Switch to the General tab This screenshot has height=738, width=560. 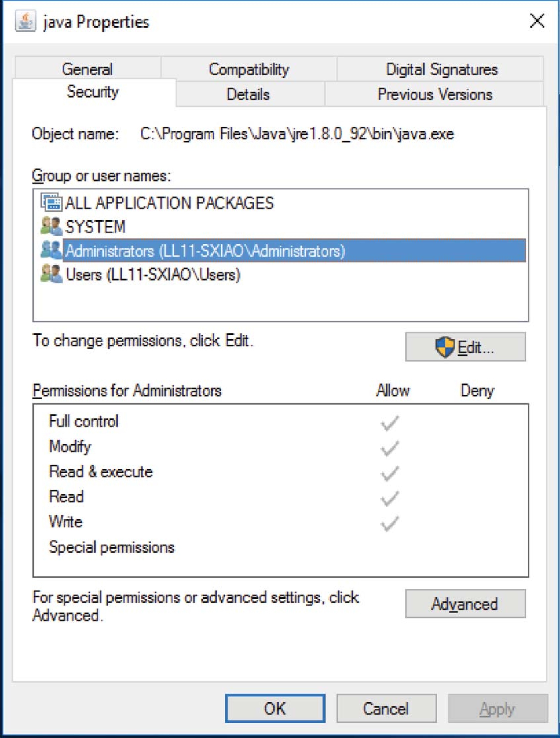[x=87, y=69]
